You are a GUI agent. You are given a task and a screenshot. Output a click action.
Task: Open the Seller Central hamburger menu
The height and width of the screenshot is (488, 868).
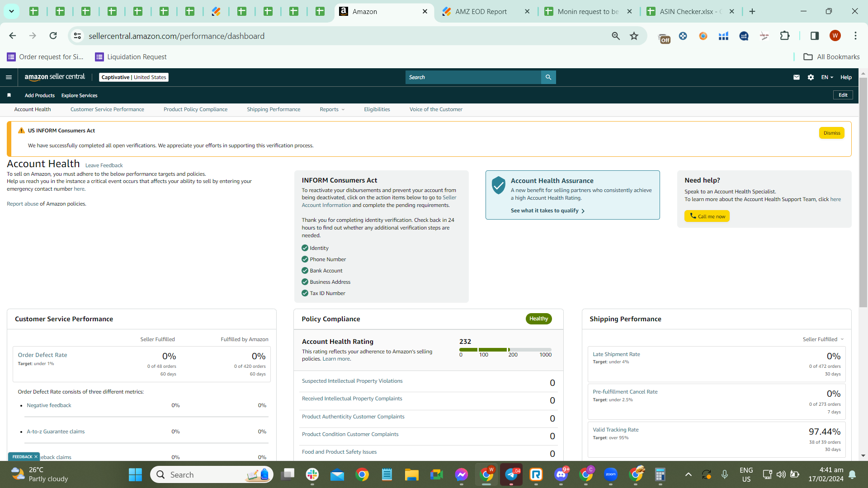[9, 77]
